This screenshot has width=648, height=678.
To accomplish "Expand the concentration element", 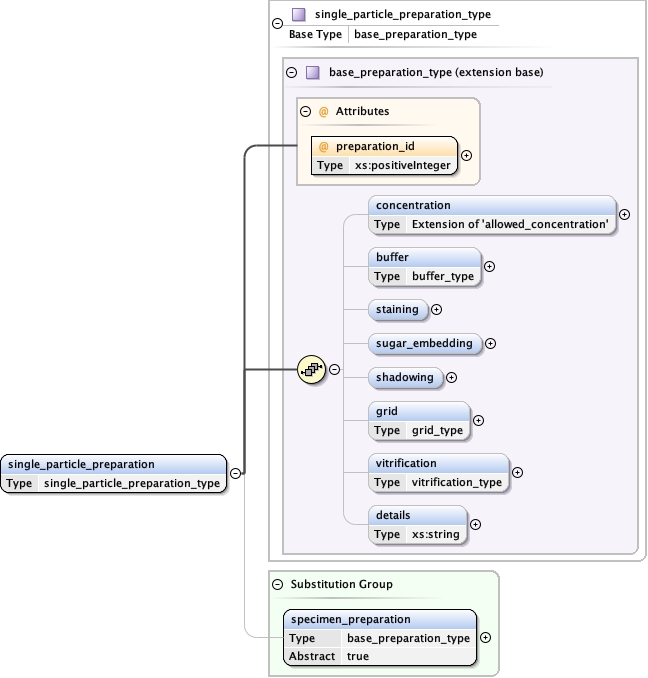I will point(625,214).
